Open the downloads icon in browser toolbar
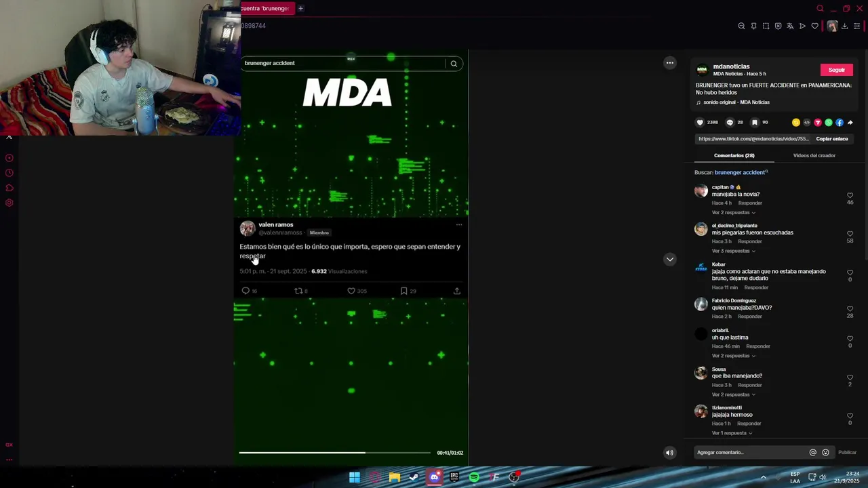Image resolution: width=868 pixels, height=488 pixels. tap(844, 26)
